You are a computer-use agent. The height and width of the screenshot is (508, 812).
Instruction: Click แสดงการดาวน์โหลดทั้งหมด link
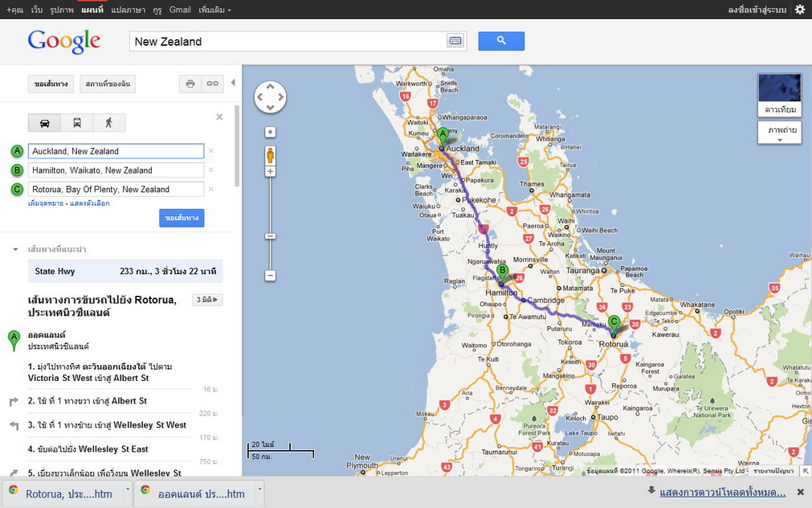[722, 492]
